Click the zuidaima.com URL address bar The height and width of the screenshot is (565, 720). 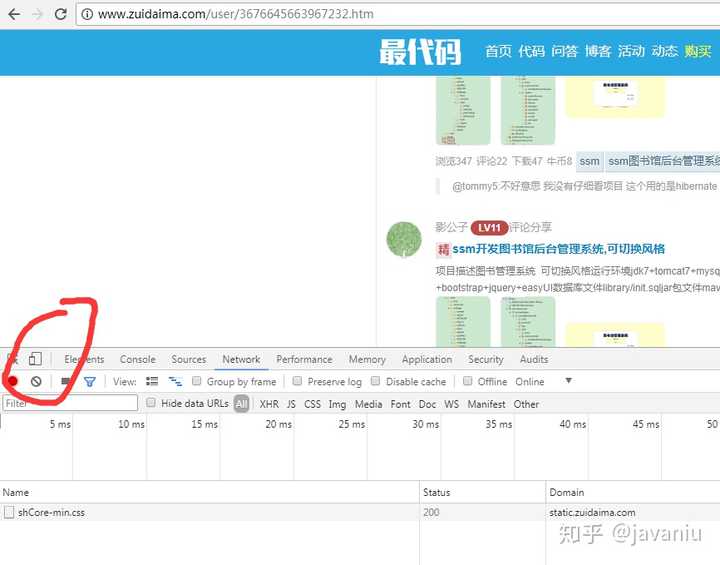click(x=398, y=14)
